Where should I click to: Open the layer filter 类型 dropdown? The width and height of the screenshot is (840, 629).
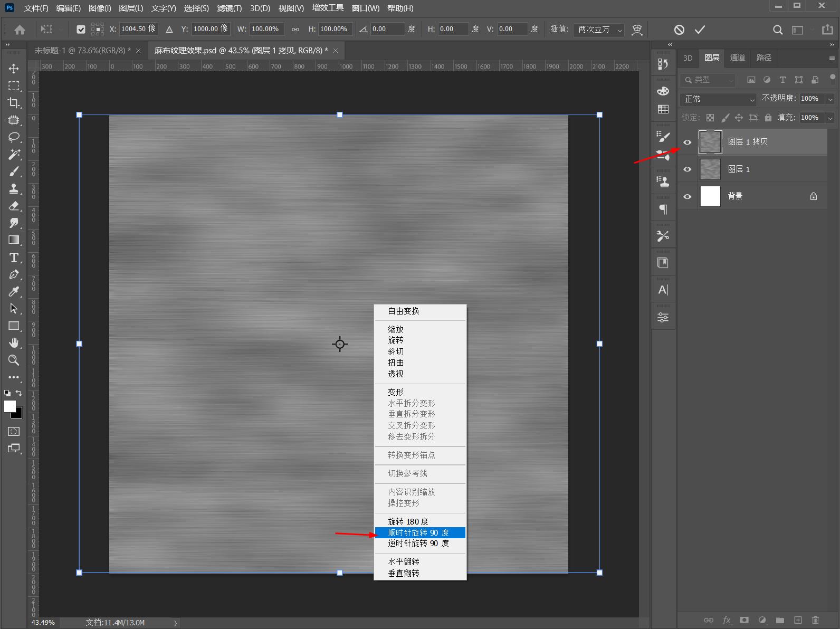[708, 80]
